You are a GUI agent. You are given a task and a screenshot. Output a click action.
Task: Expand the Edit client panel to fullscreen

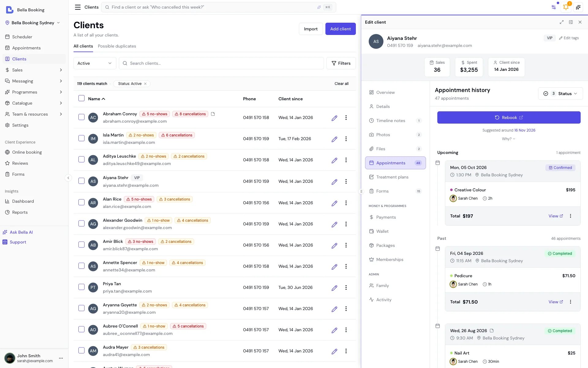[x=562, y=22]
